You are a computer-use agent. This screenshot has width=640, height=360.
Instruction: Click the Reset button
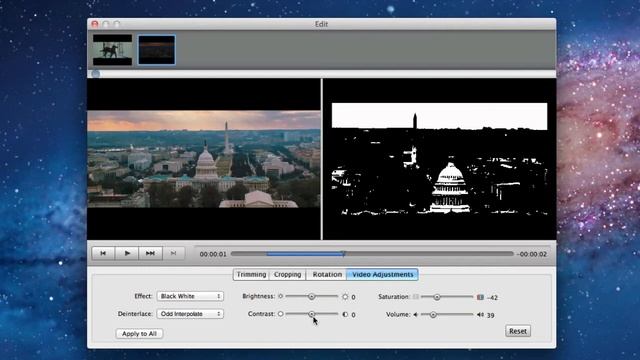pyautogui.click(x=518, y=331)
